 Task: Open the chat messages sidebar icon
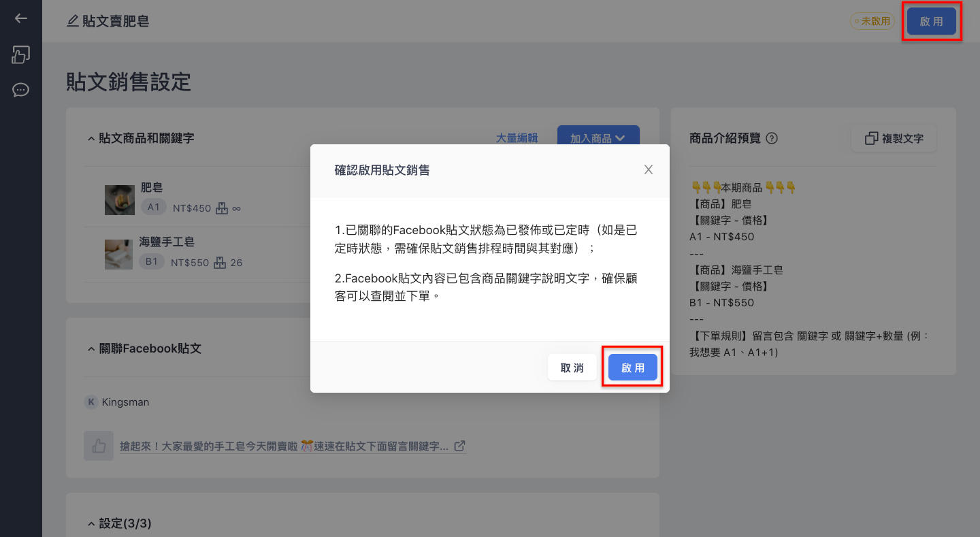tap(21, 90)
